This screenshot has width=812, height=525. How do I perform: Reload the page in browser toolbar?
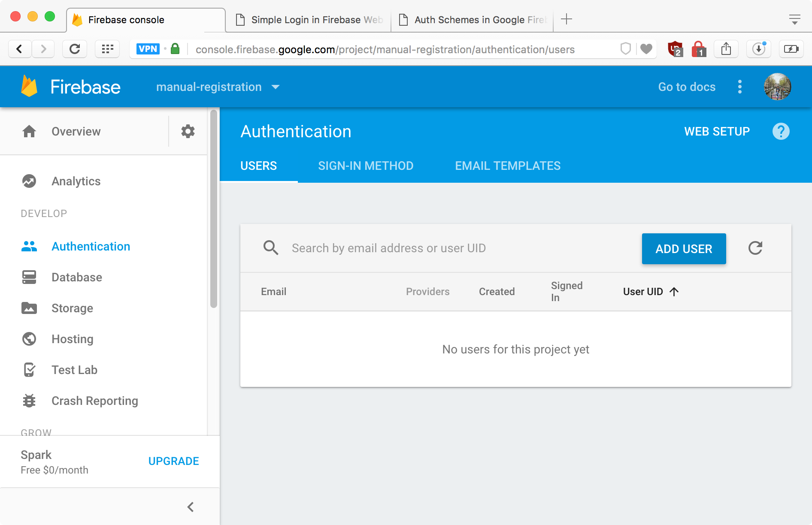point(75,49)
